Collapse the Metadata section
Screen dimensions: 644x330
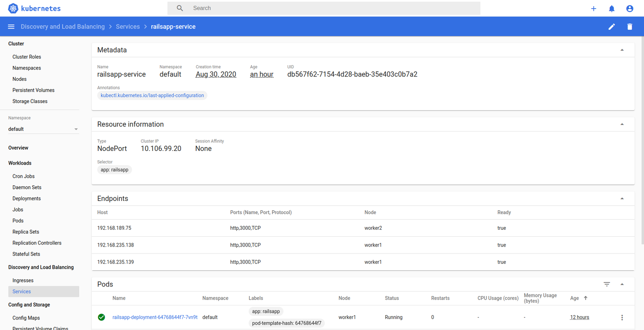point(622,50)
